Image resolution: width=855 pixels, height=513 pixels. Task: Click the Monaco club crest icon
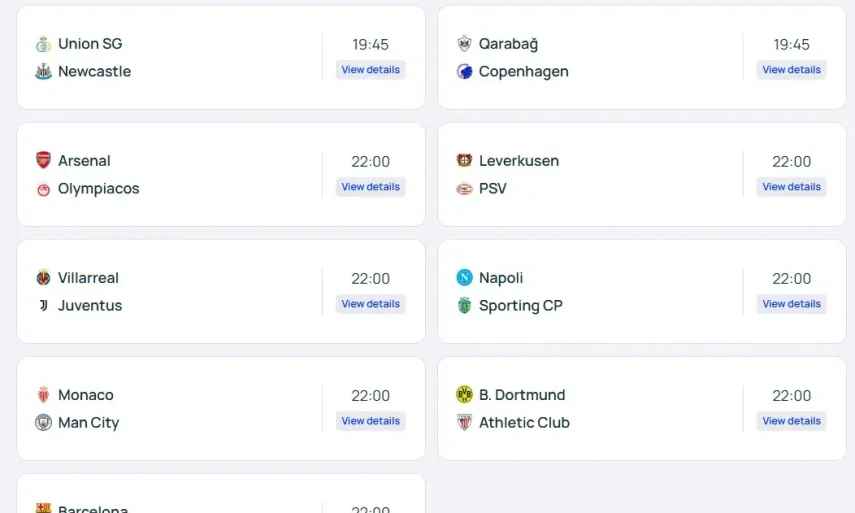click(43, 395)
